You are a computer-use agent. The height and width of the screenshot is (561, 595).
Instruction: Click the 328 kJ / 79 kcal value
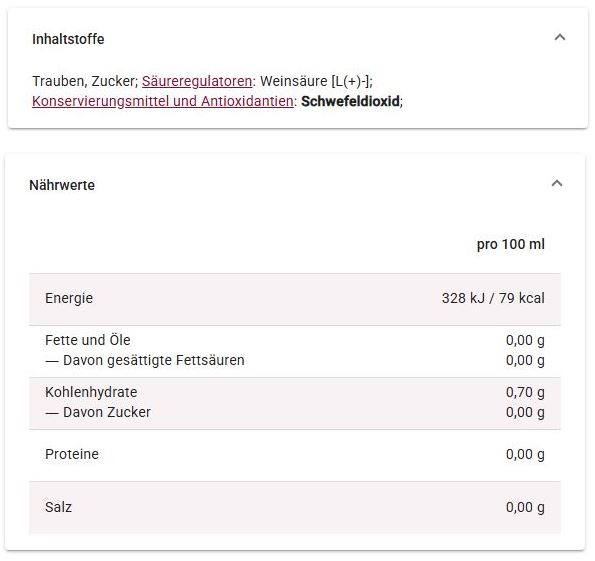(x=493, y=298)
